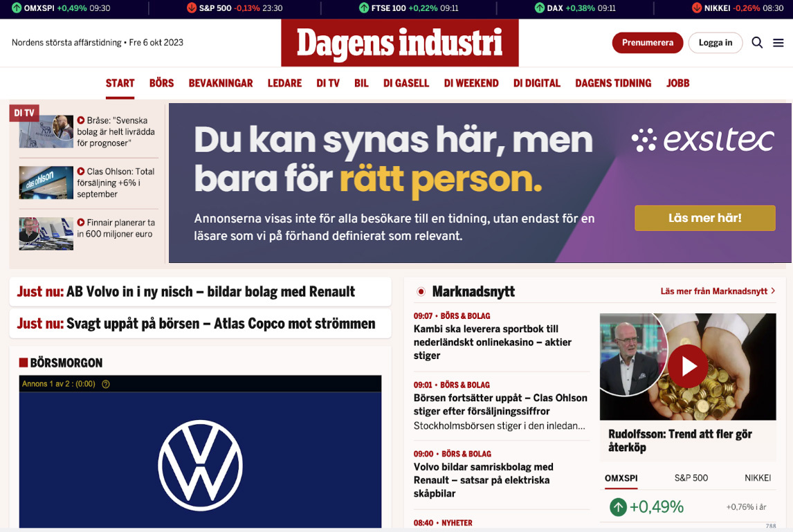
Task: Click 'Läs mer här!' in the banner ad
Action: pyautogui.click(x=704, y=218)
